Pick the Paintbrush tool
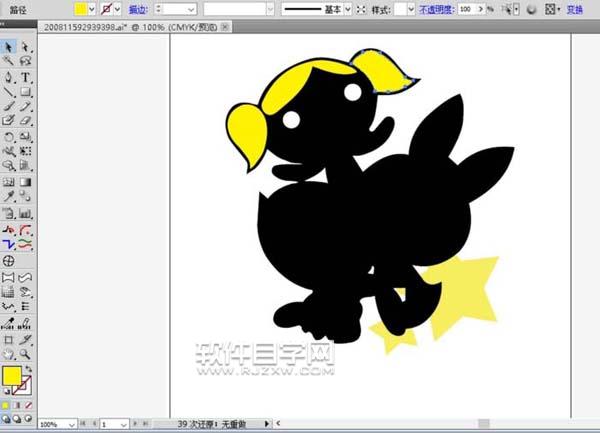This screenshot has width=600, height=433. pyautogui.click(x=8, y=106)
